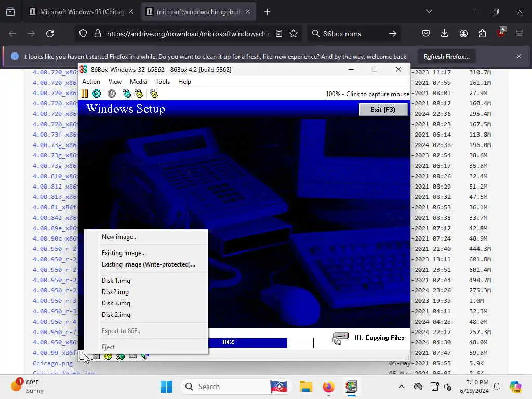Open the Windows Start menu

pos(167,387)
